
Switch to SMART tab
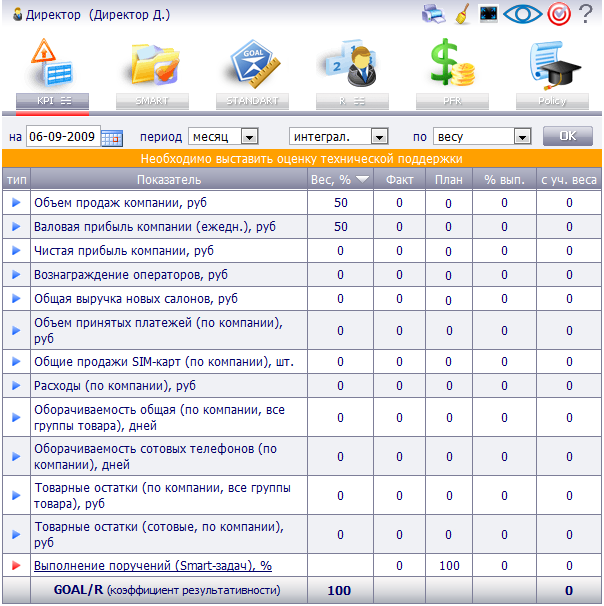(152, 101)
